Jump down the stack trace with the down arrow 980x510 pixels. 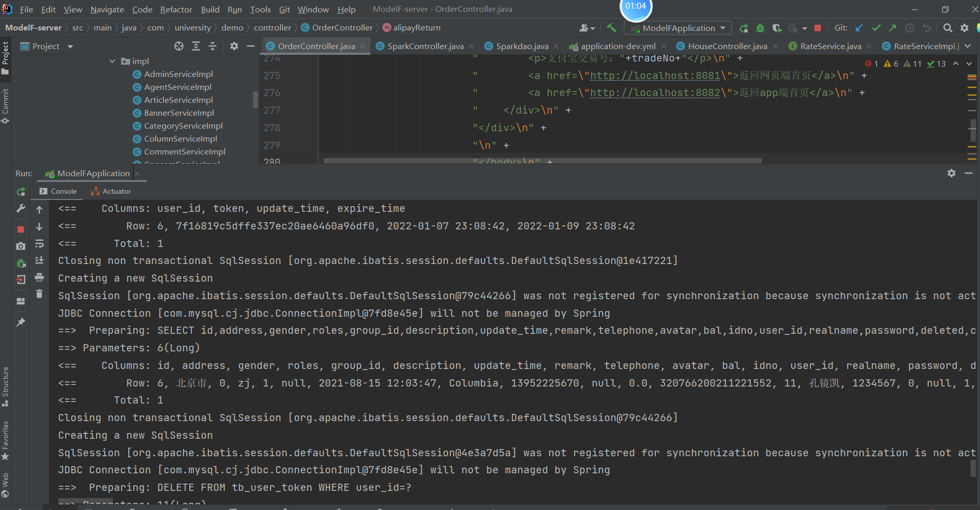click(x=39, y=227)
